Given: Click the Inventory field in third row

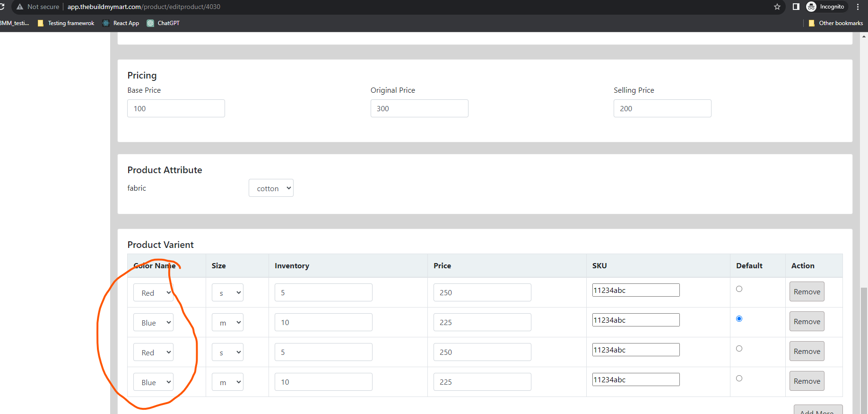Looking at the screenshot, I should point(323,352).
